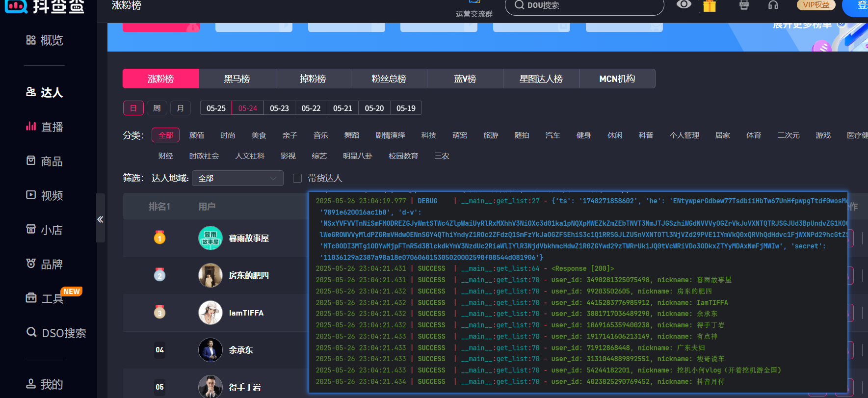Image resolution: width=868 pixels, height=398 pixels.
Task: Select 月 monthly period
Action: click(181, 108)
